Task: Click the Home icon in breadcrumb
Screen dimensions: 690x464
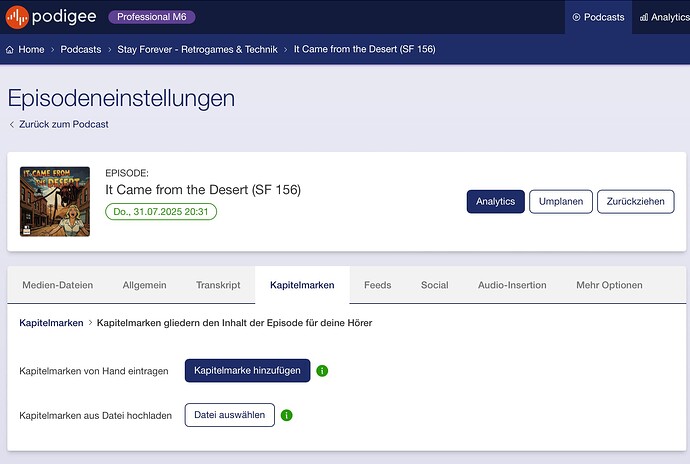Action: 10,49
